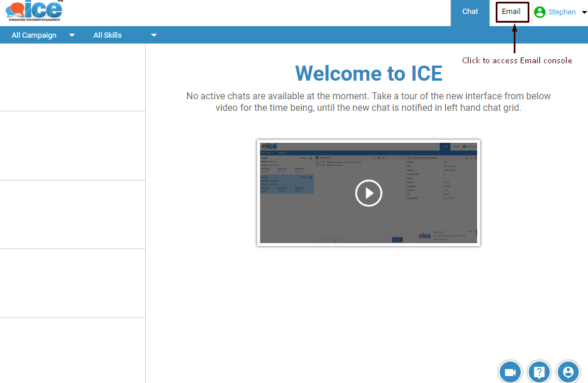The image size is (588, 383).
Task: Click the third empty chat row
Action: pyautogui.click(x=73, y=214)
